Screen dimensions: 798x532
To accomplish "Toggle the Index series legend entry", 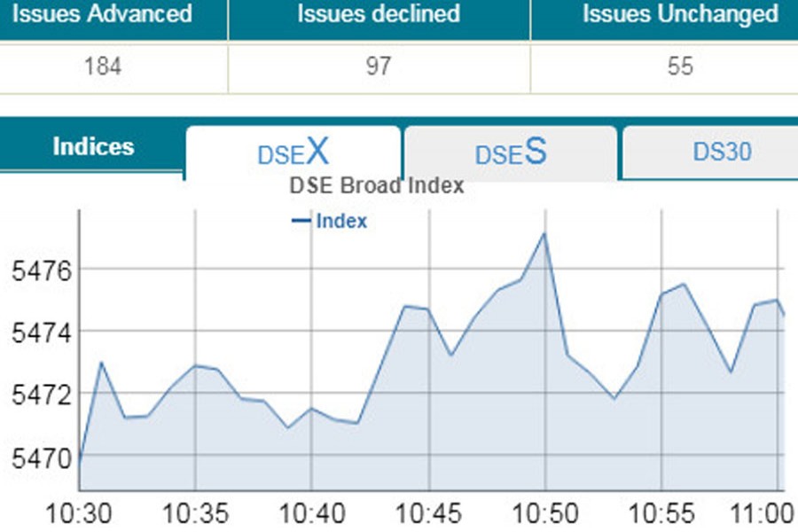I will point(340,221).
